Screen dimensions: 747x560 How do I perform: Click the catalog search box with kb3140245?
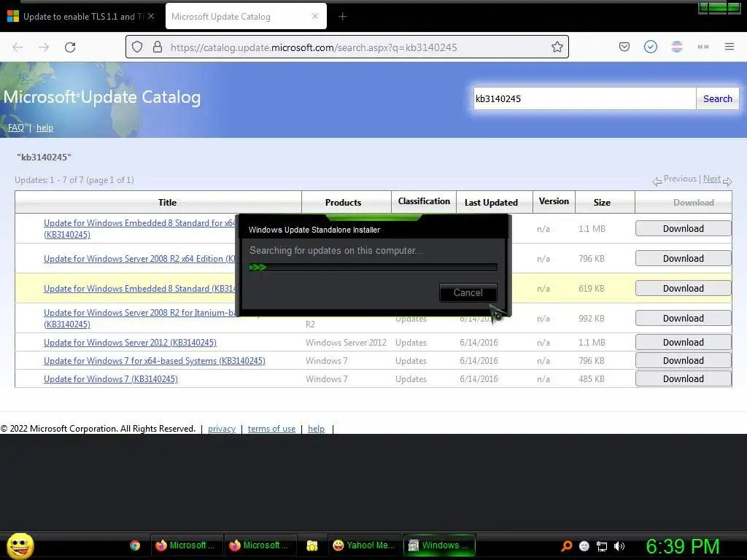pos(584,98)
